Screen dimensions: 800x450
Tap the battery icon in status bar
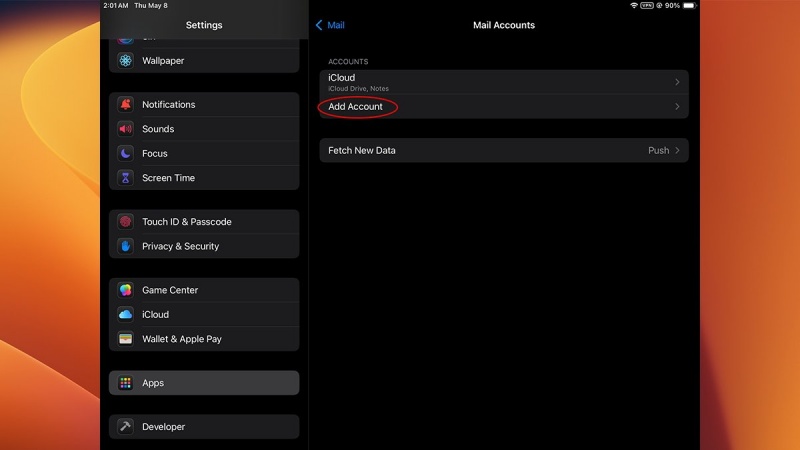tap(689, 6)
